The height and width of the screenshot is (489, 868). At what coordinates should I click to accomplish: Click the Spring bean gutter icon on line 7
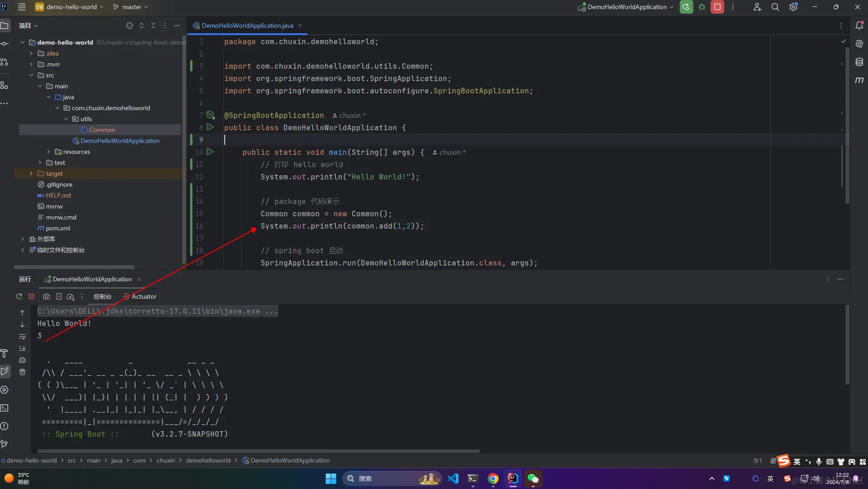pyautogui.click(x=210, y=115)
